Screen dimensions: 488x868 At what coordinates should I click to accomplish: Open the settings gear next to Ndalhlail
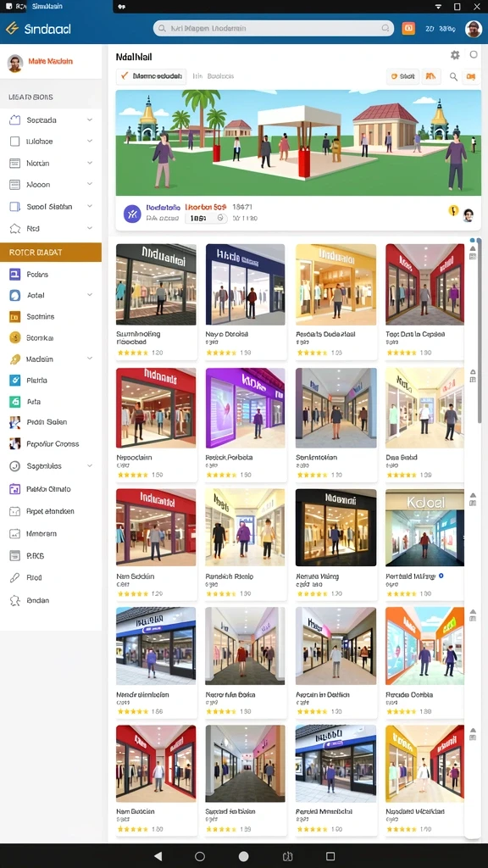pyautogui.click(x=455, y=55)
